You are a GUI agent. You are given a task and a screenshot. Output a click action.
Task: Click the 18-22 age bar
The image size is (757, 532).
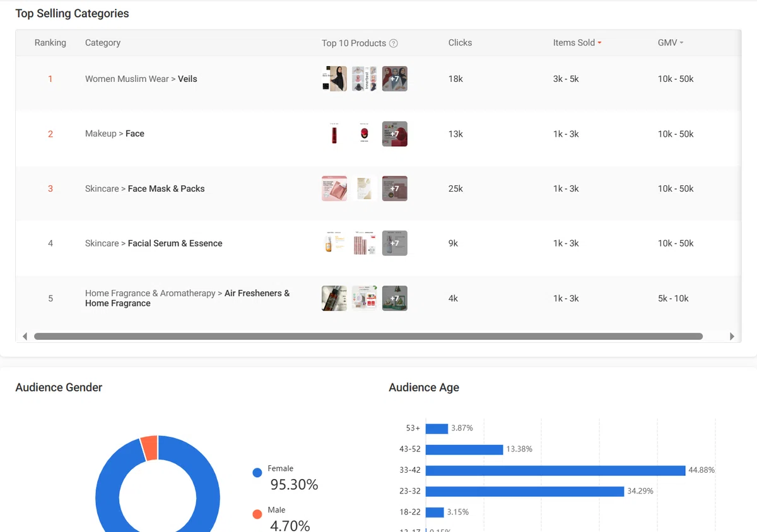[x=435, y=512]
